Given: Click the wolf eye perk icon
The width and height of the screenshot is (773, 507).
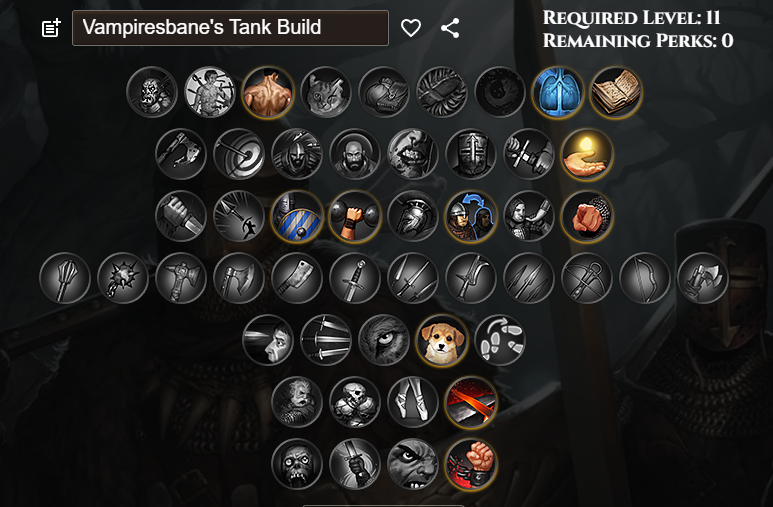Looking at the screenshot, I should 384,340.
